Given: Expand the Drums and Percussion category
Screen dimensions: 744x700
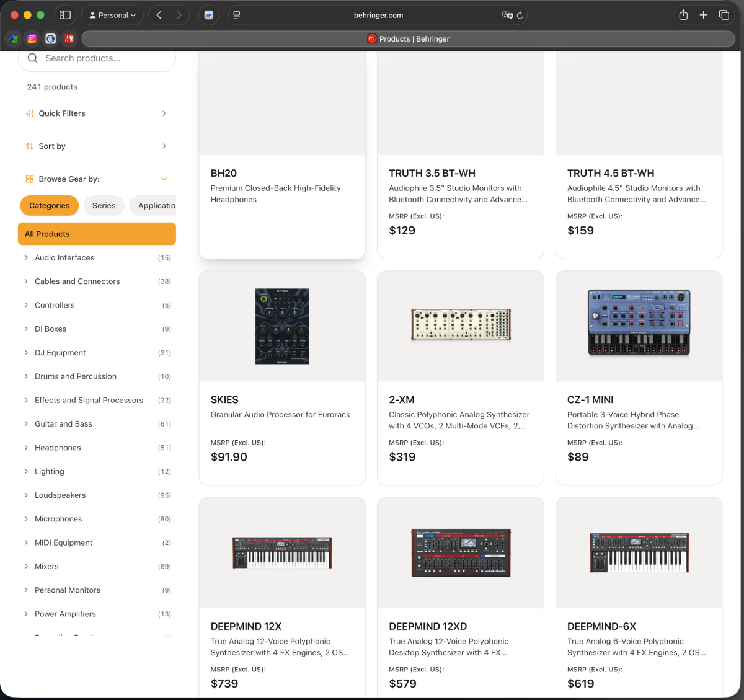Looking at the screenshot, I should click(26, 376).
